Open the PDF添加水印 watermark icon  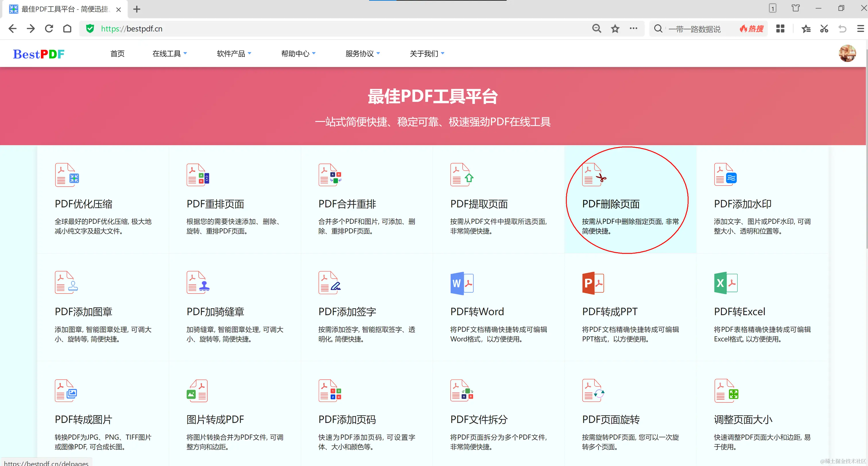pyautogui.click(x=725, y=175)
